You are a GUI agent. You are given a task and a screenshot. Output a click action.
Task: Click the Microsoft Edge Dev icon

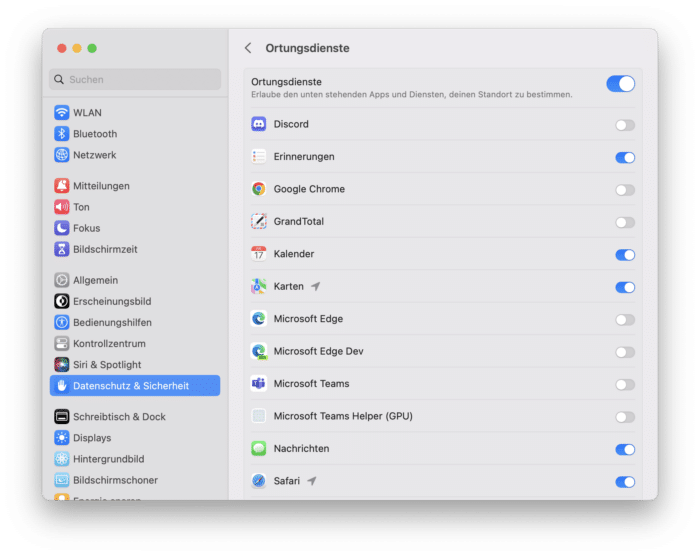pyautogui.click(x=258, y=351)
